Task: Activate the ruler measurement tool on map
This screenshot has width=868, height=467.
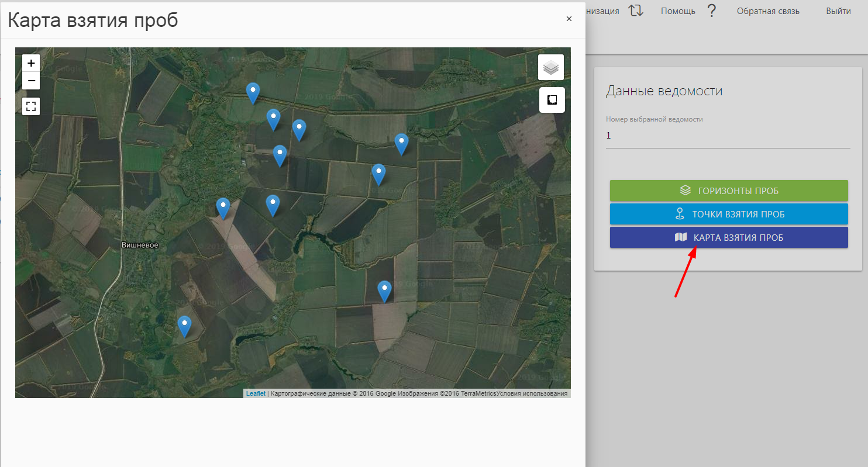Action: [552, 100]
